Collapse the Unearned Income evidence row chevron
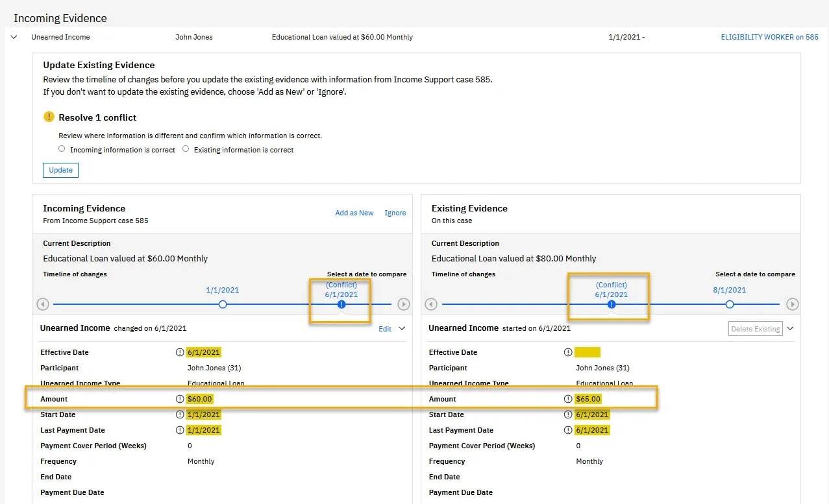 tap(14, 37)
